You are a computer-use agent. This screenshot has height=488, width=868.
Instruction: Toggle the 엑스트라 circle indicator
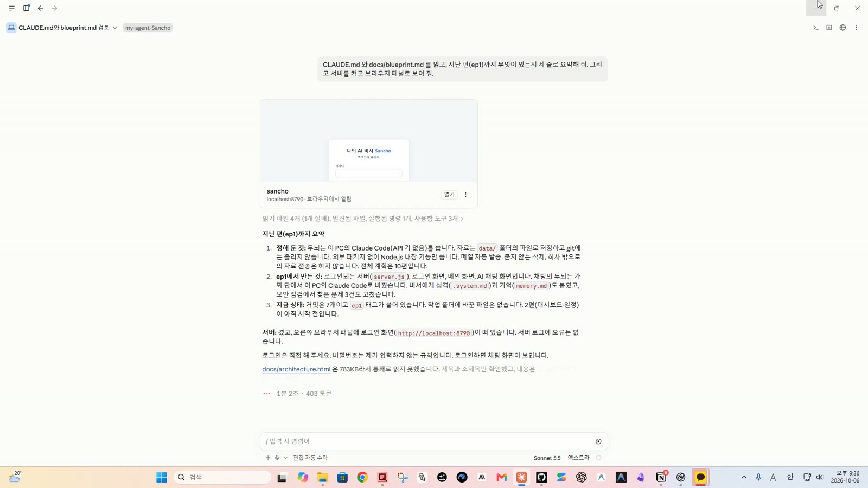click(x=598, y=458)
